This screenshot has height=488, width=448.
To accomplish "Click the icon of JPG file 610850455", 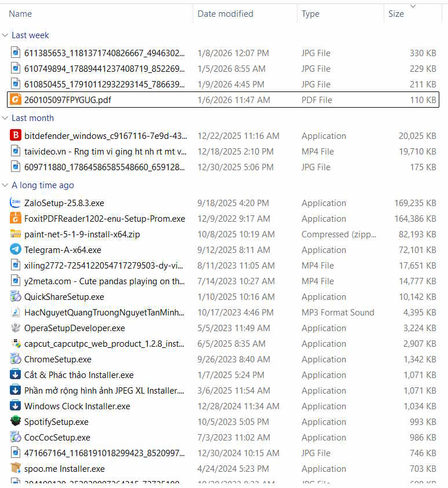I will (16, 84).
